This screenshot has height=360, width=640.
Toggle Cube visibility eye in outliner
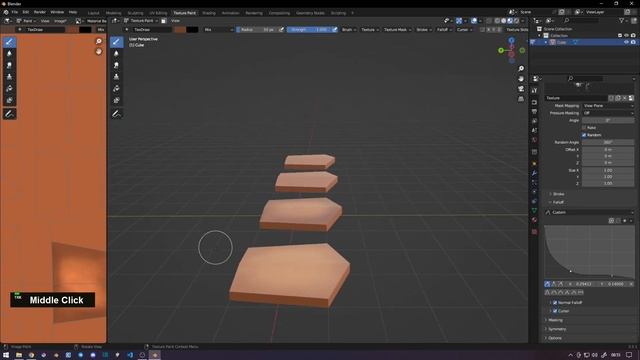[626, 42]
